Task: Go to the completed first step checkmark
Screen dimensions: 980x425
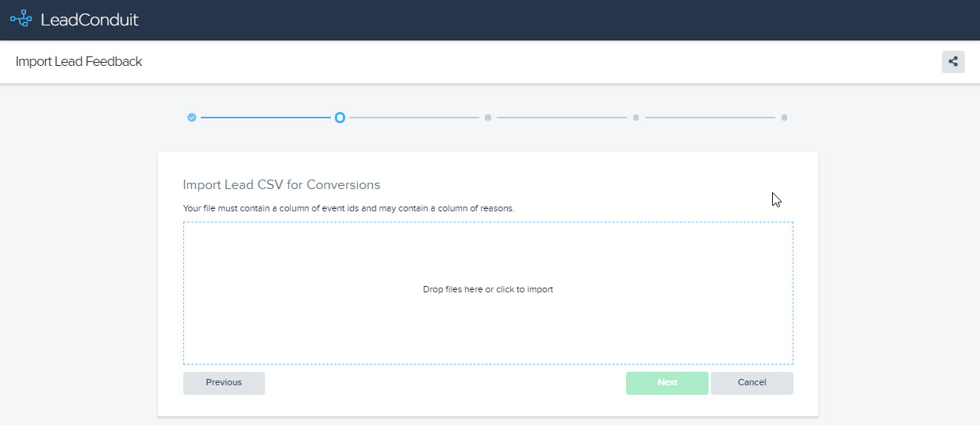Action: (192, 118)
